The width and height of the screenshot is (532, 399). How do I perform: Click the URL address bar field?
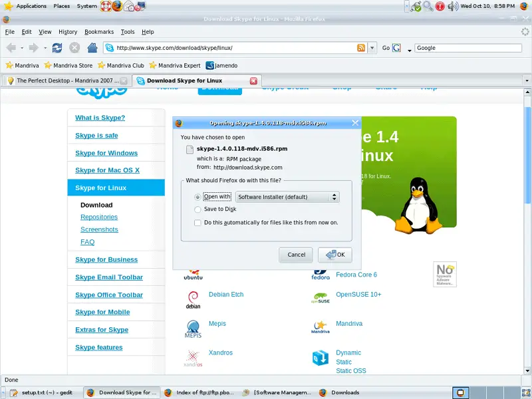click(236, 48)
